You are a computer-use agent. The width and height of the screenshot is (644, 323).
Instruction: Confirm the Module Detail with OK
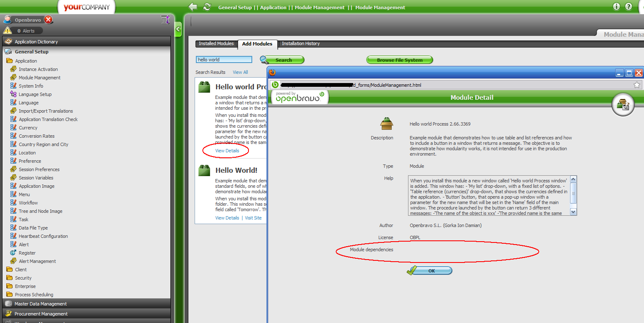click(x=429, y=271)
